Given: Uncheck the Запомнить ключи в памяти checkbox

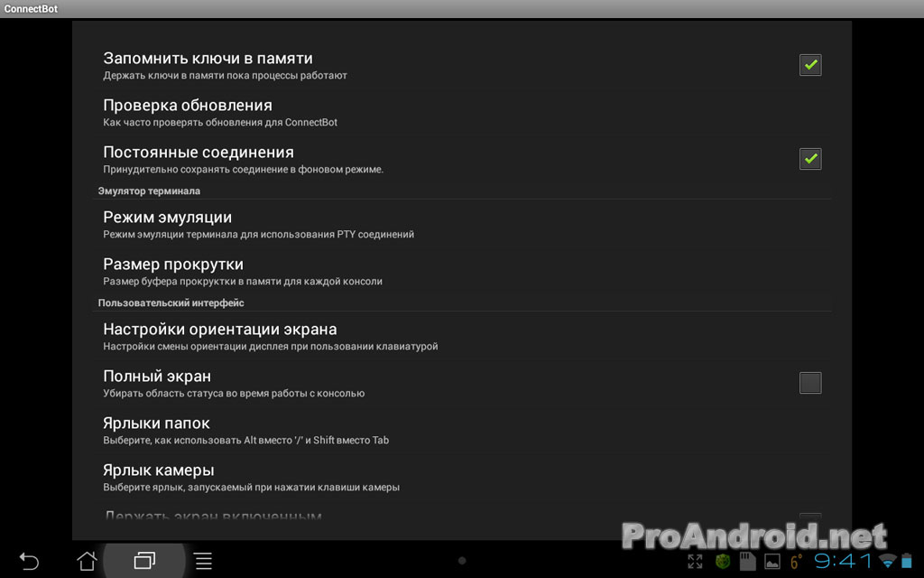Looking at the screenshot, I should [x=810, y=65].
